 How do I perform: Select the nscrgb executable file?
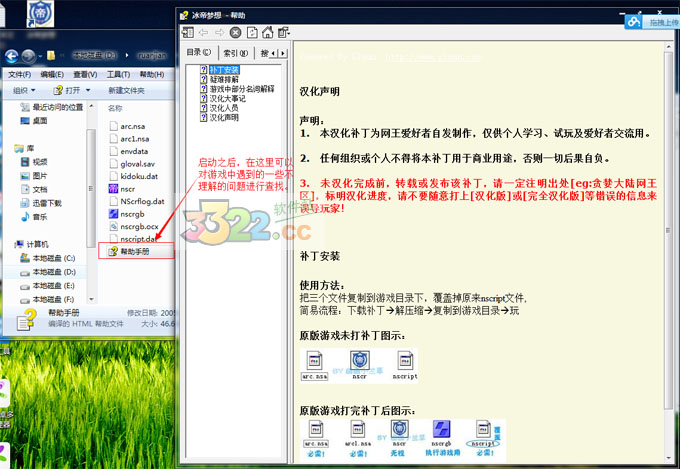coord(127,214)
